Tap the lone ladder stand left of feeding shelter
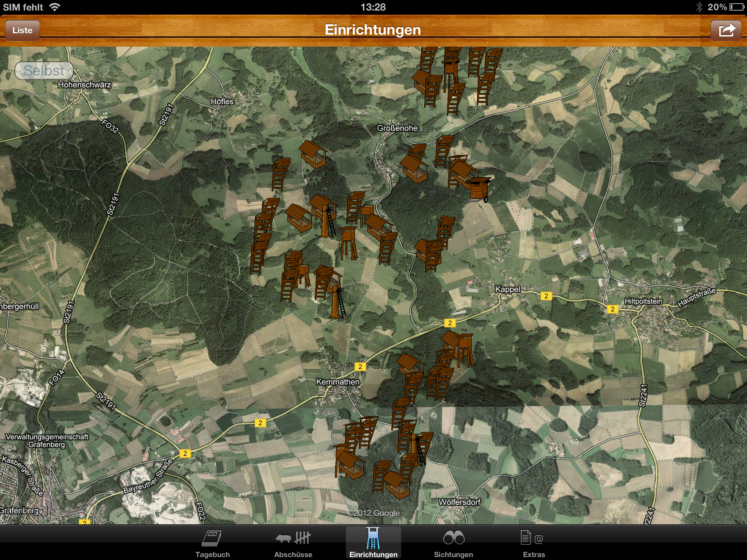The height and width of the screenshot is (560, 747). (x=280, y=175)
